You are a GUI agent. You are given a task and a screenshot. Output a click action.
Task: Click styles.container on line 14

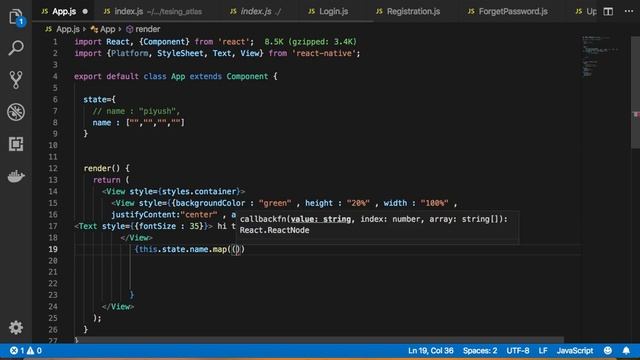199,191
